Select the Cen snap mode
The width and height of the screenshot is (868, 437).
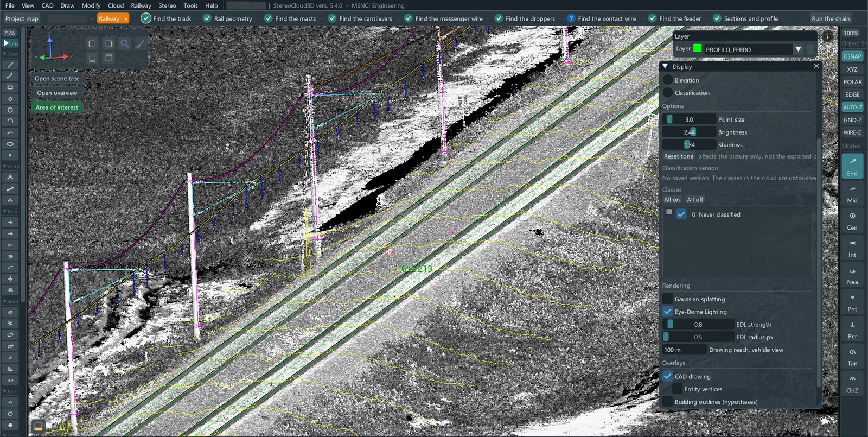tap(852, 221)
